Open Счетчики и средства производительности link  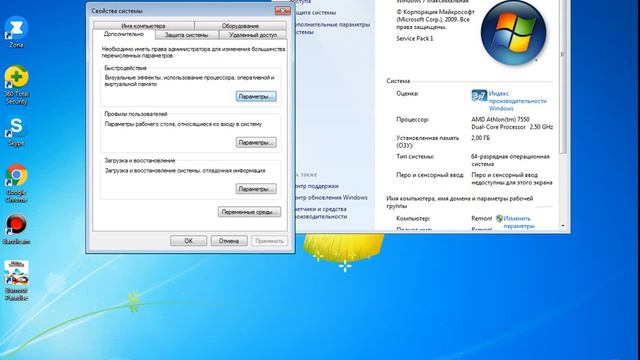tap(321, 213)
